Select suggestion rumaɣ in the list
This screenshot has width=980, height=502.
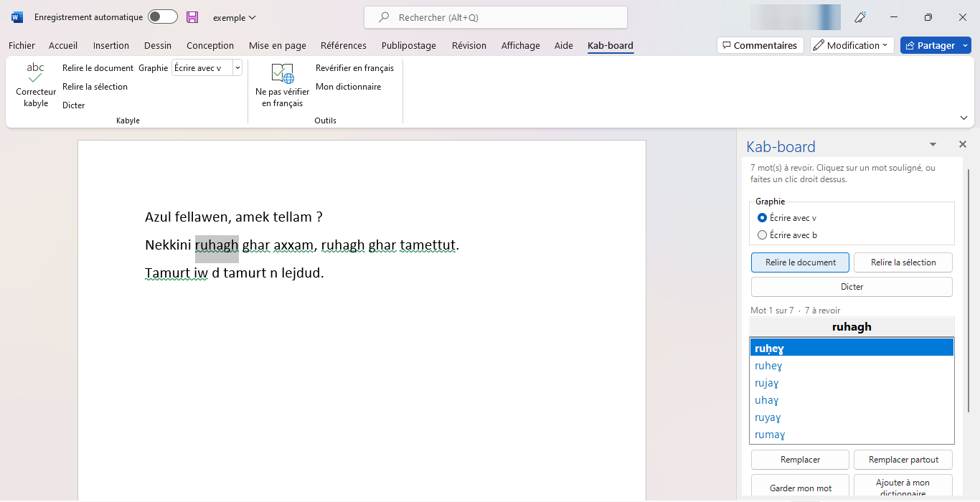pos(852,435)
